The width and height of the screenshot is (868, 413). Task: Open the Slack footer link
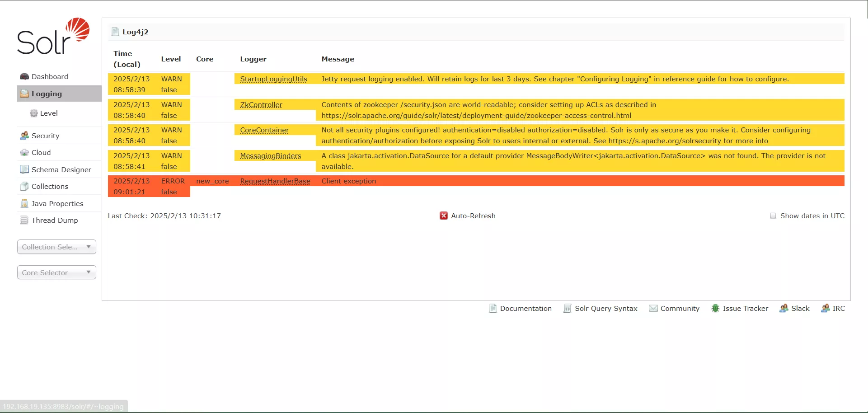800,309
